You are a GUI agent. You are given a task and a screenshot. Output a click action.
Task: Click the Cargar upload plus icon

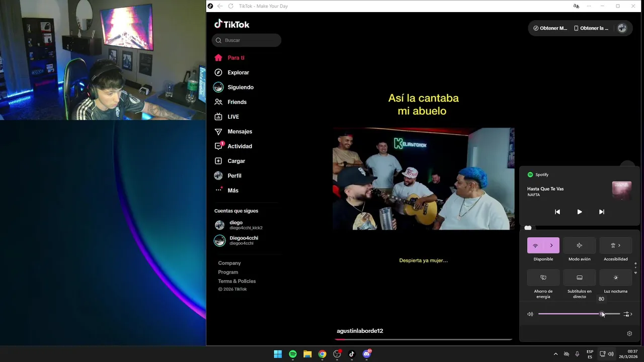tap(218, 161)
